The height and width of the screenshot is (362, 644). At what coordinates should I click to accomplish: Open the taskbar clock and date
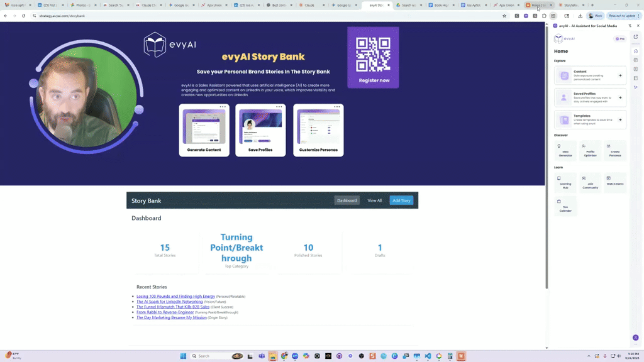[x=633, y=356]
